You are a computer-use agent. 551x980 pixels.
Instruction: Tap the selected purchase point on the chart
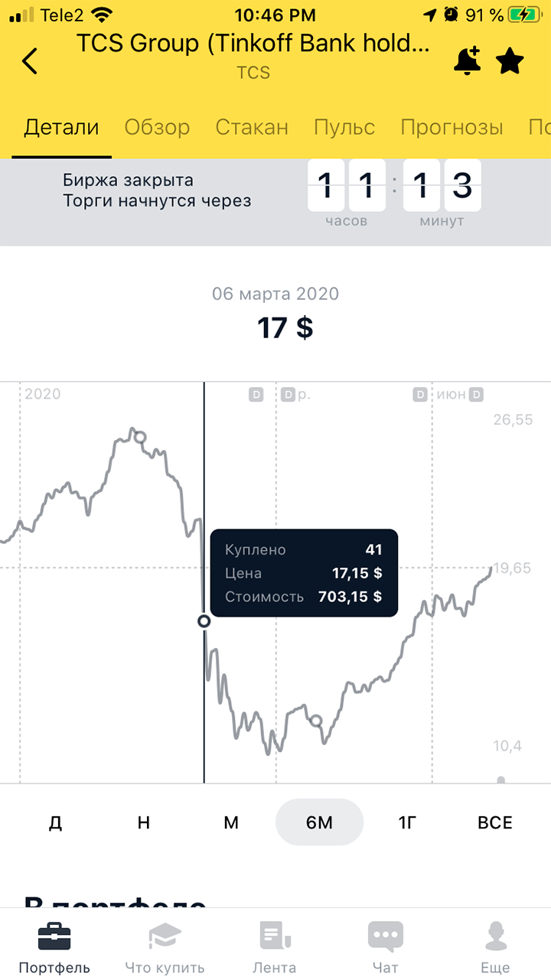click(204, 621)
